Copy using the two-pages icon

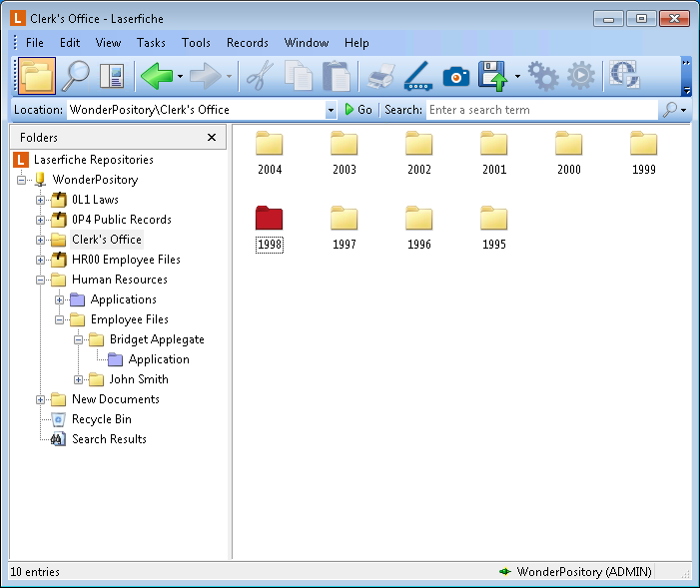tap(299, 76)
